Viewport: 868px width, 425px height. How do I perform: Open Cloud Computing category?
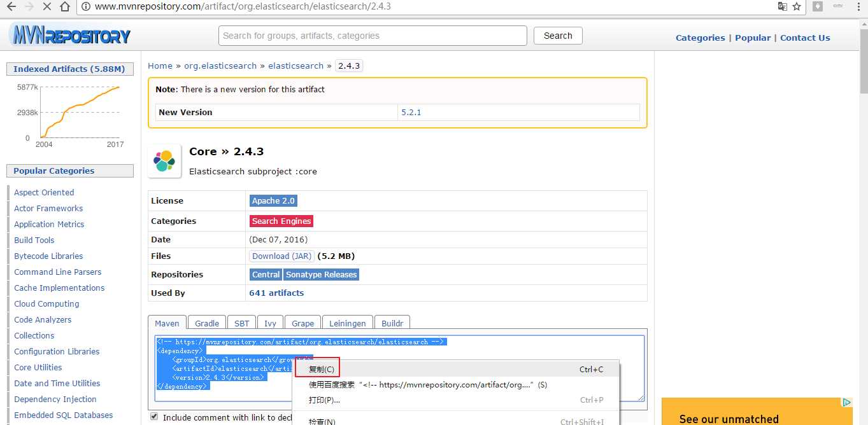(x=46, y=303)
